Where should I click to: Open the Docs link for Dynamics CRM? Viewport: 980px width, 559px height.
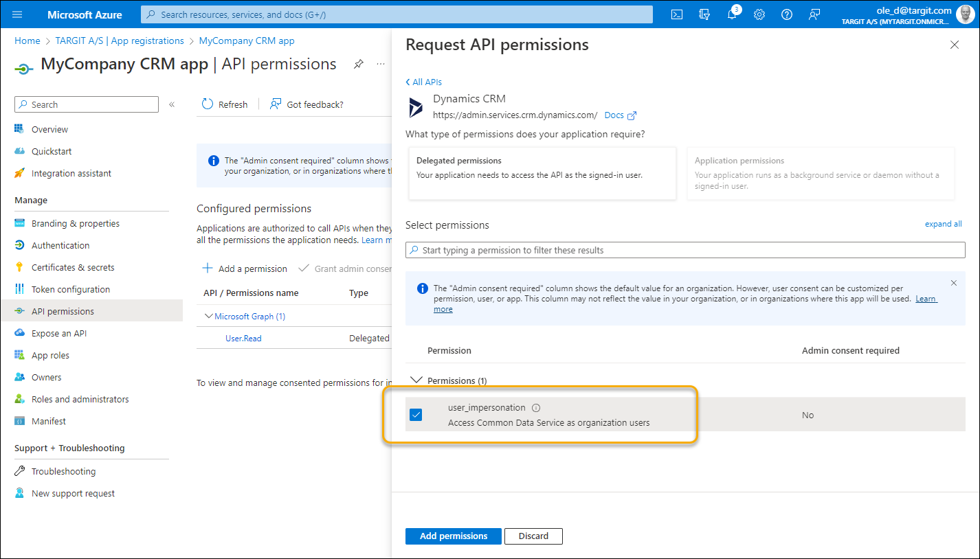(620, 115)
